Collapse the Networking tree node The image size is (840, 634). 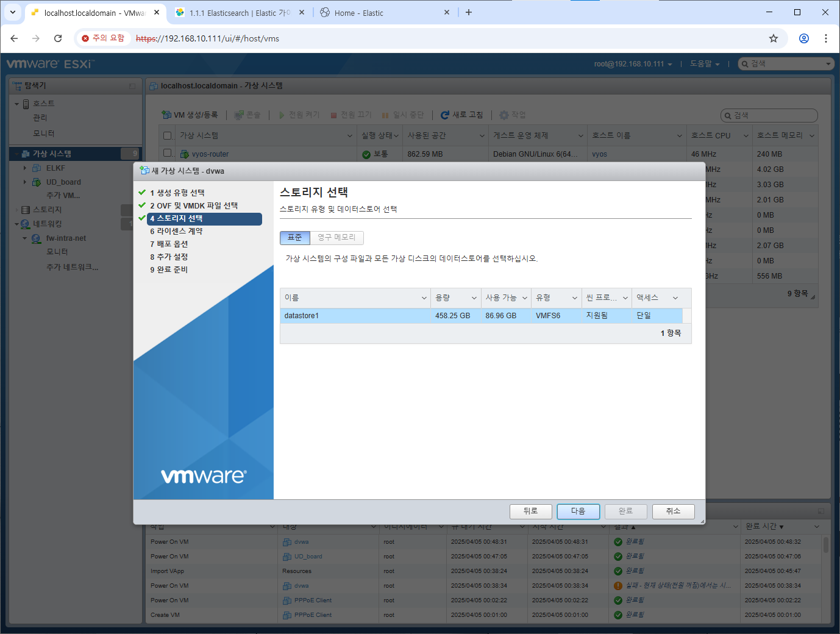tap(16, 224)
